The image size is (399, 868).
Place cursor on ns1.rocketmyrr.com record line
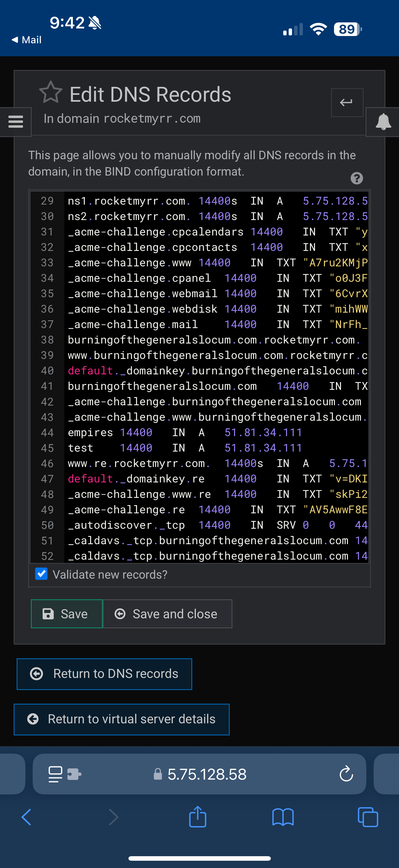pos(217,201)
